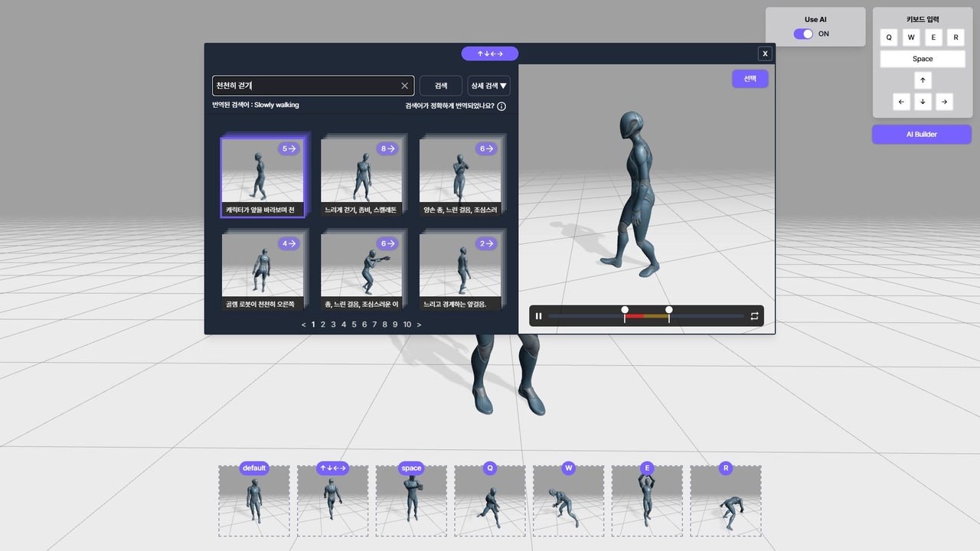Click the 검색 search button
Image resolution: width=980 pixels, height=551 pixels.
click(x=441, y=86)
